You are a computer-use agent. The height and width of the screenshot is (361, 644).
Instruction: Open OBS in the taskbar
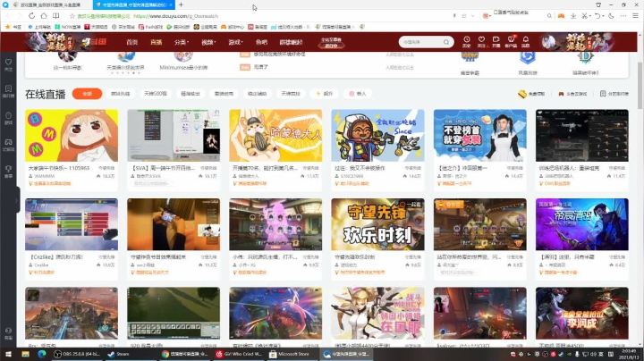(x=77, y=354)
